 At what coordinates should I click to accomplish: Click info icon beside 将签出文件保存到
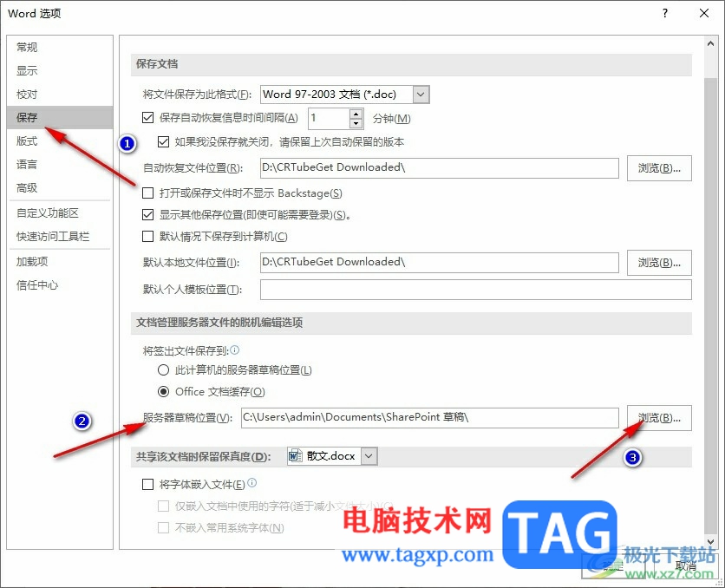click(234, 350)
